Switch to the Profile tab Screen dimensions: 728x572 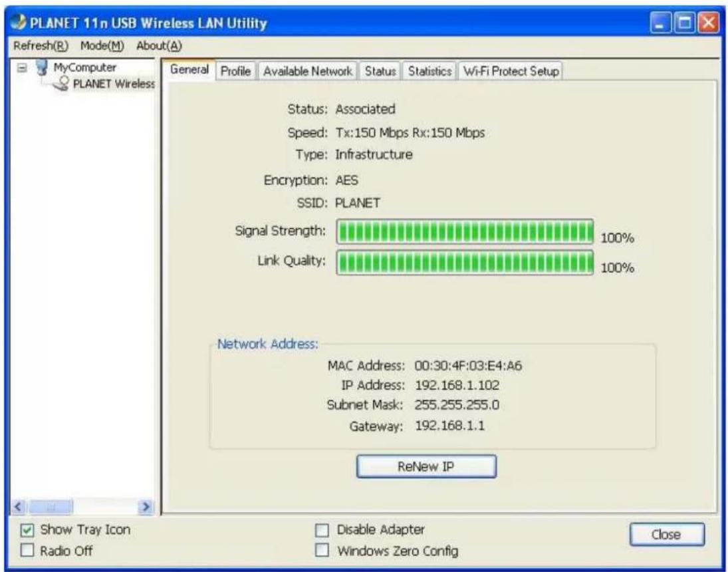[235, 71]
